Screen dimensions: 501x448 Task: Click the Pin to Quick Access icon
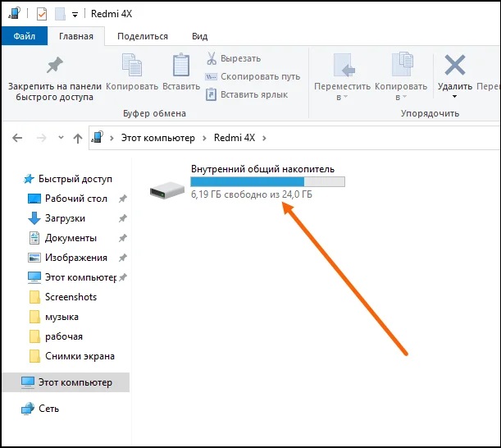(x=55, y=65)
